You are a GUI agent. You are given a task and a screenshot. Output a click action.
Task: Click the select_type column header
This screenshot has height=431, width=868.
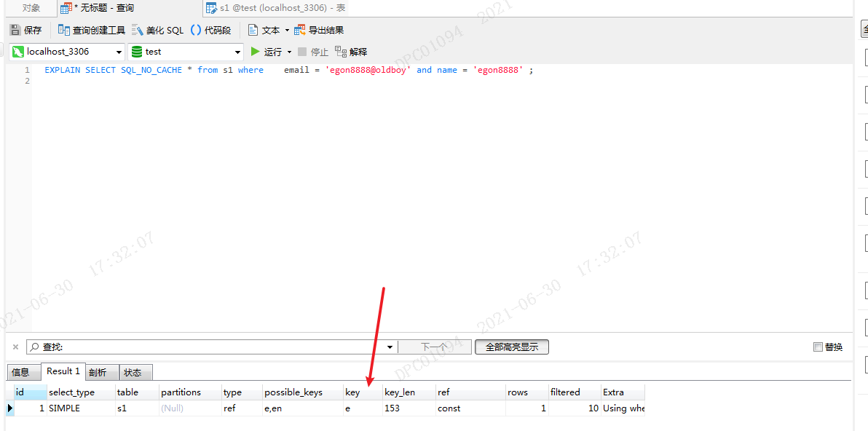tap(81, 392)
